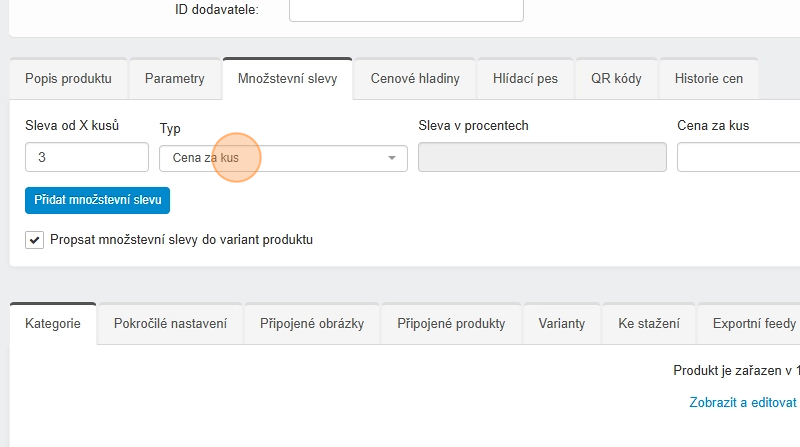Open the Popis produktu tab
The height and width of the screenshot is (447, 800).
68,78
